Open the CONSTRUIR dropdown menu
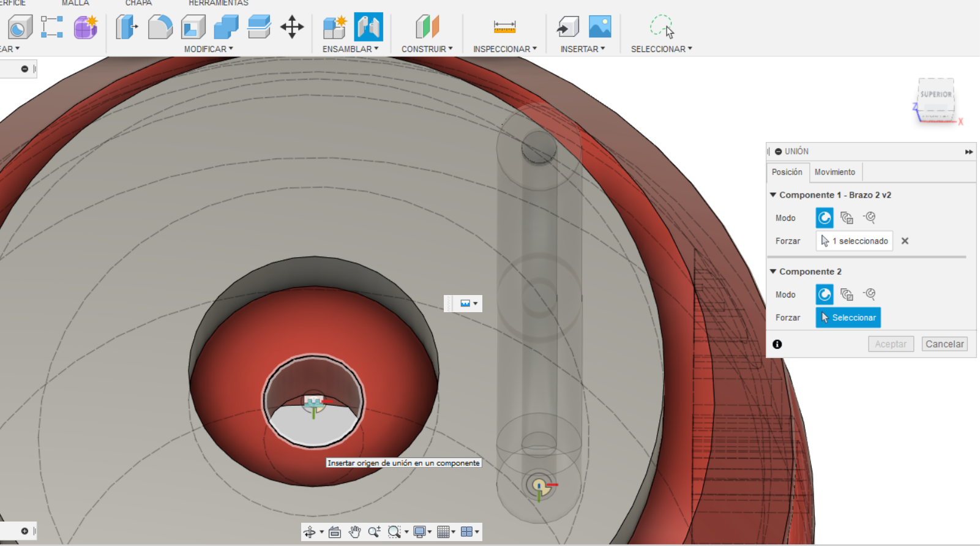Screen dimensions: 980x546 [427, 49]
